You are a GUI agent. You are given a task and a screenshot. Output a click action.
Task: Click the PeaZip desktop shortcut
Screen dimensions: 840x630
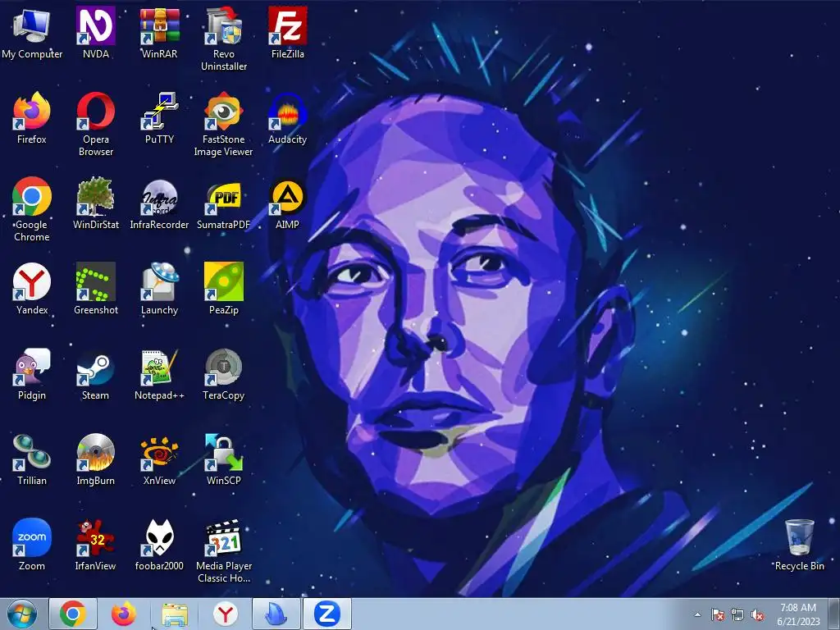pos(223,281)
